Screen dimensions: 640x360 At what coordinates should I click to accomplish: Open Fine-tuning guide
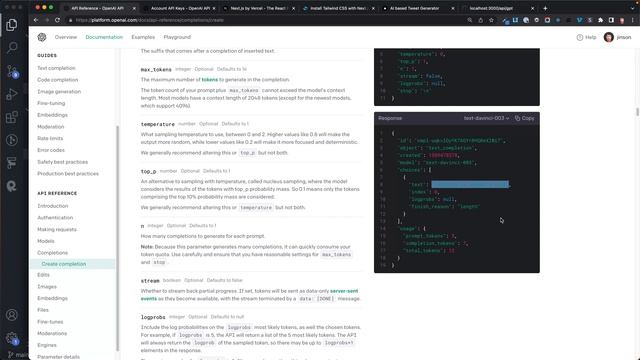(x=51, y=103)
